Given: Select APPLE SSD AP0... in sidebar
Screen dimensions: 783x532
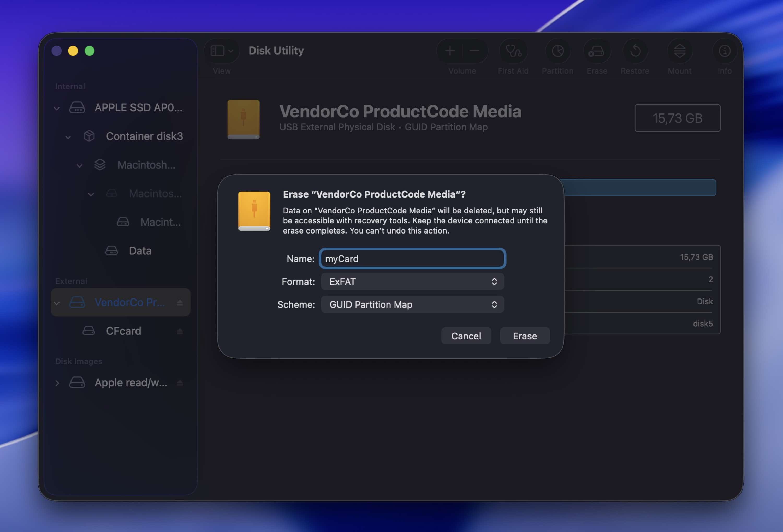Looking at the screenshot, I should pyautogui.click(x=121, y=107).
